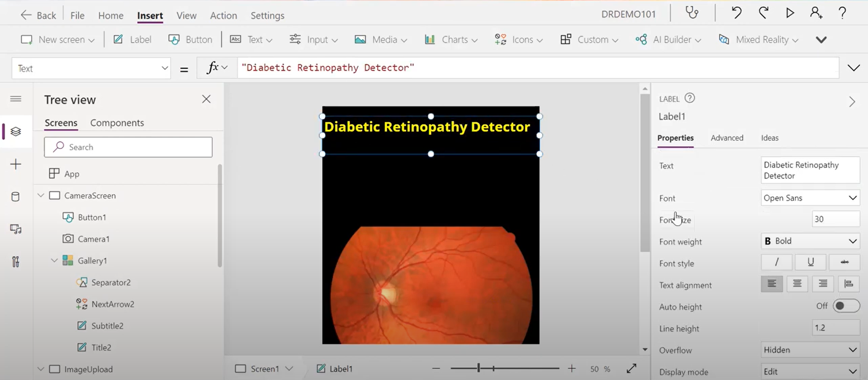Open the Mixed Reality dropdown

coord(759,39)
